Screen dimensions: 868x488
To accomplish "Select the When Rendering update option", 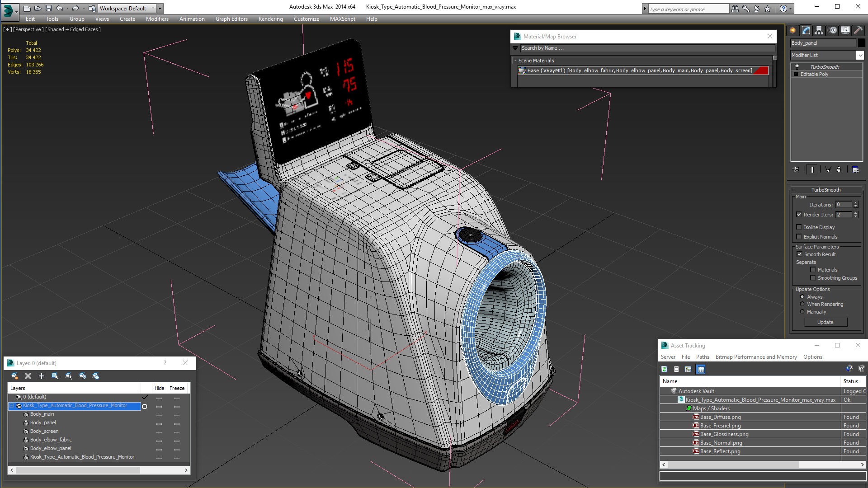I will (802, 304).
